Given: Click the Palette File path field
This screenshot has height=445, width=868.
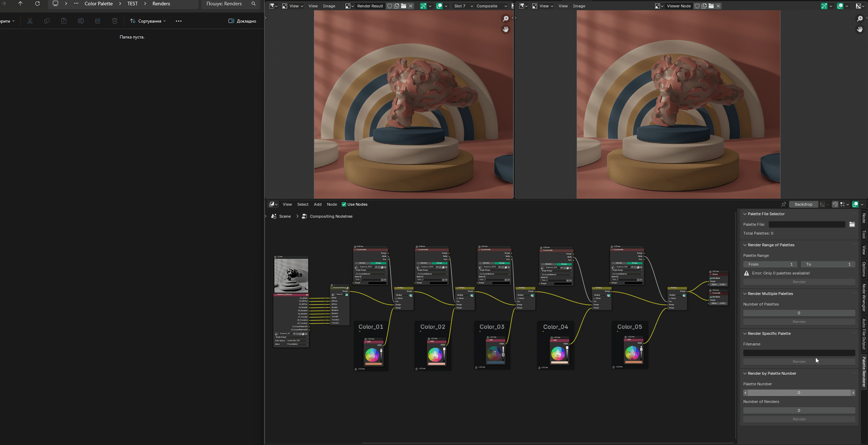Looking at the screenshot, I should coord(807,224).
